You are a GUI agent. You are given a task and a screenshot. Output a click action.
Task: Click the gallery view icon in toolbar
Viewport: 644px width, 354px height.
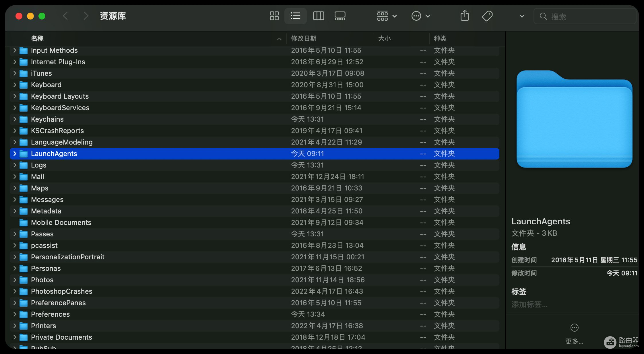(340, 16)
